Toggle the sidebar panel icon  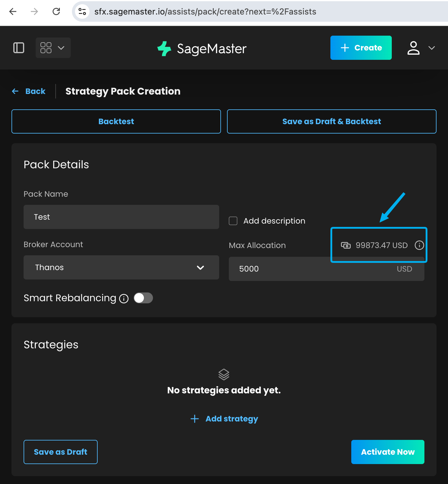19,48
